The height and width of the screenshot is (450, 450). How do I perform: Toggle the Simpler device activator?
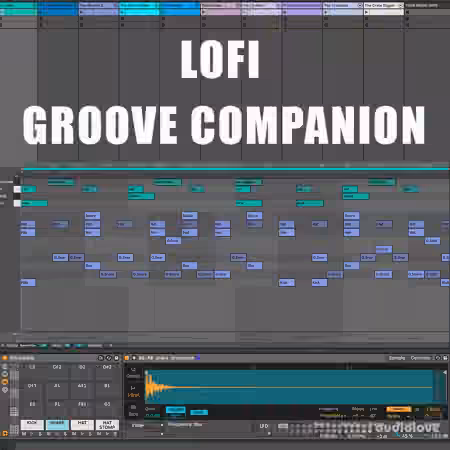click(x=126, y=358)
